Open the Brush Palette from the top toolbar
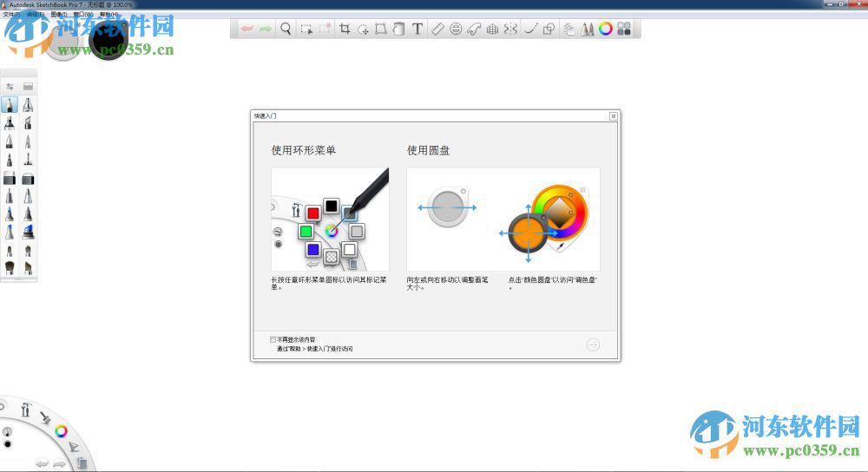Image resolution: width=868 pixels, height=472 pixels. click(588, 29)
